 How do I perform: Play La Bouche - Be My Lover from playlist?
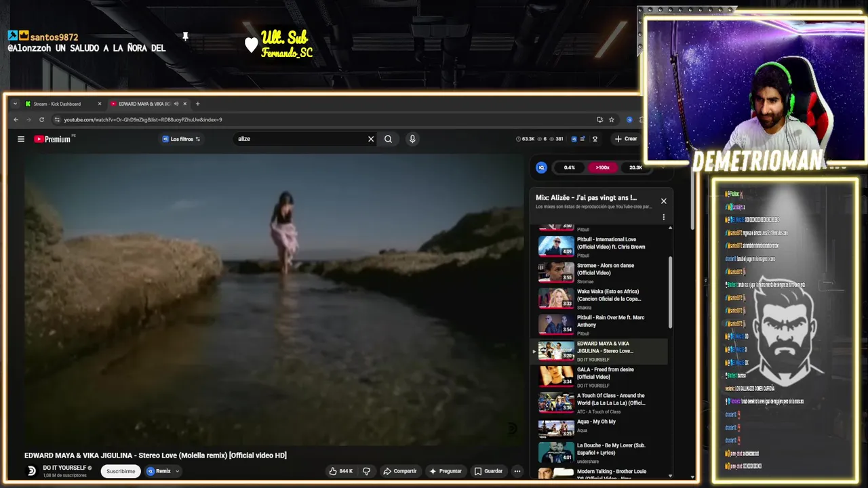(601, 452)
